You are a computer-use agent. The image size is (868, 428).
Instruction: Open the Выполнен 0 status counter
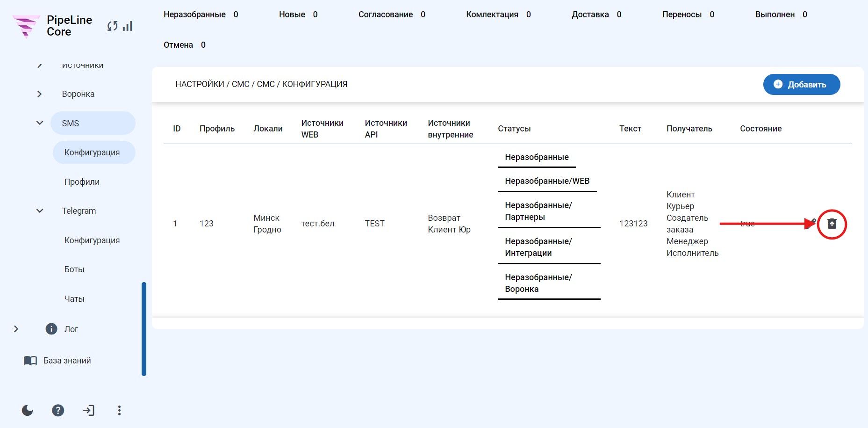(x=781, y=15)
